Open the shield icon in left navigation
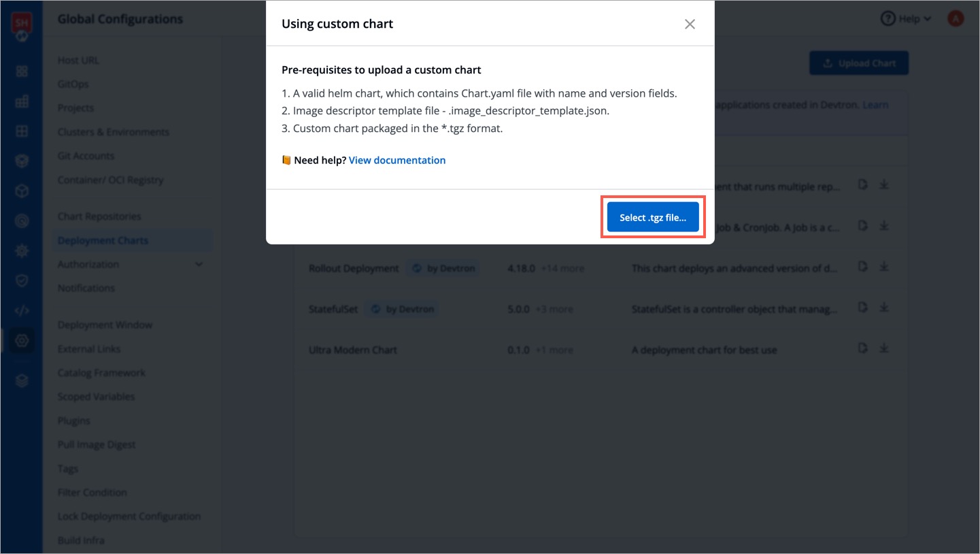 tap(22, 280)
